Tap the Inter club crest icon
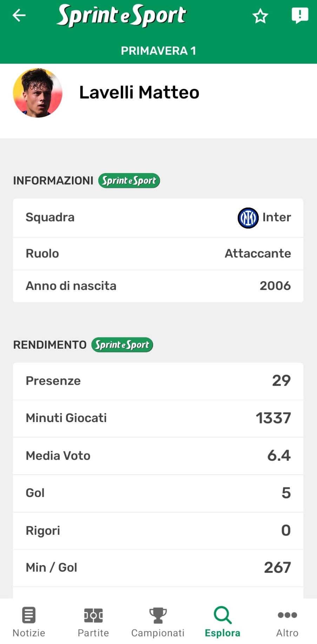The height and width of the screenshot is (644, 317). 248,218
